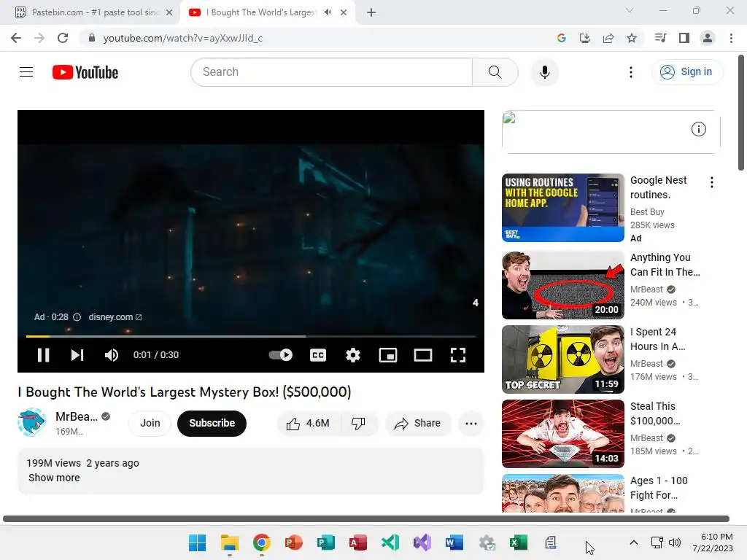Toggle the autoplay switch
Viewport: 747px width, 560px height.
point(281,355)
